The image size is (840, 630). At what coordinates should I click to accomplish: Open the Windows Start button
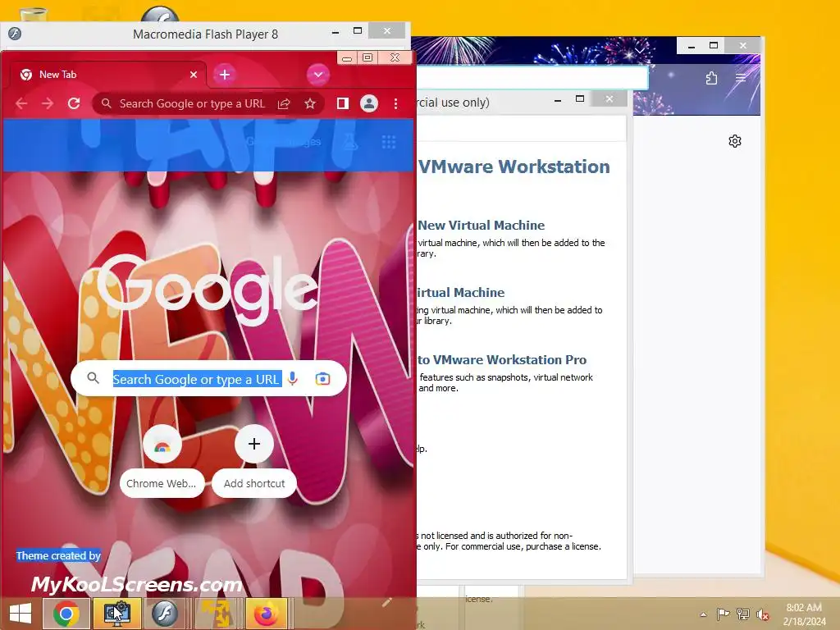click(21, 614)
